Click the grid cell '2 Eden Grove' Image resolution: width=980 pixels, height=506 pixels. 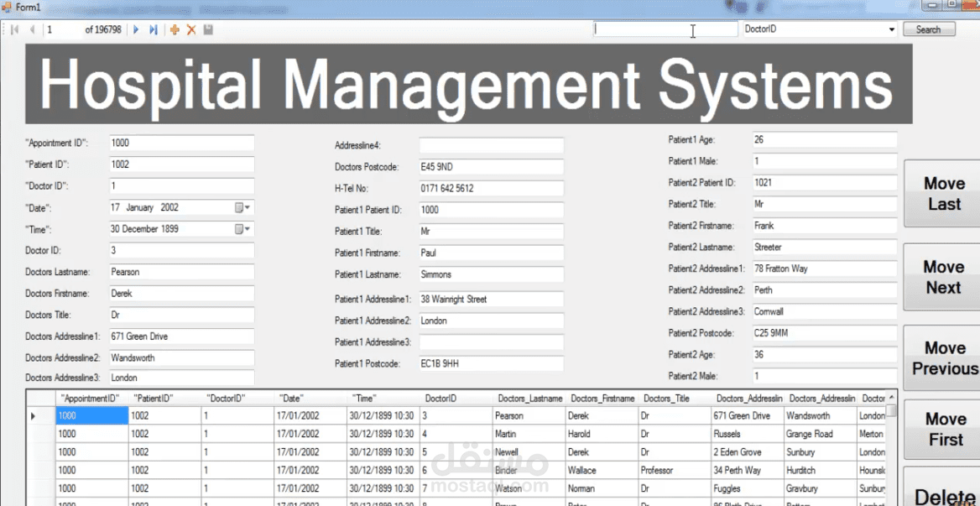[748, 451]
